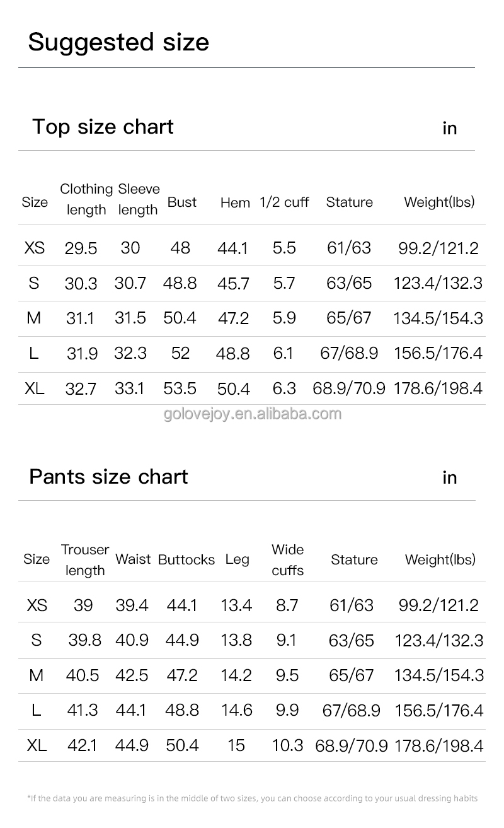504x828 pixels.
Task: Click the footnote about measuring between two sizes
Action: point(252,798)
